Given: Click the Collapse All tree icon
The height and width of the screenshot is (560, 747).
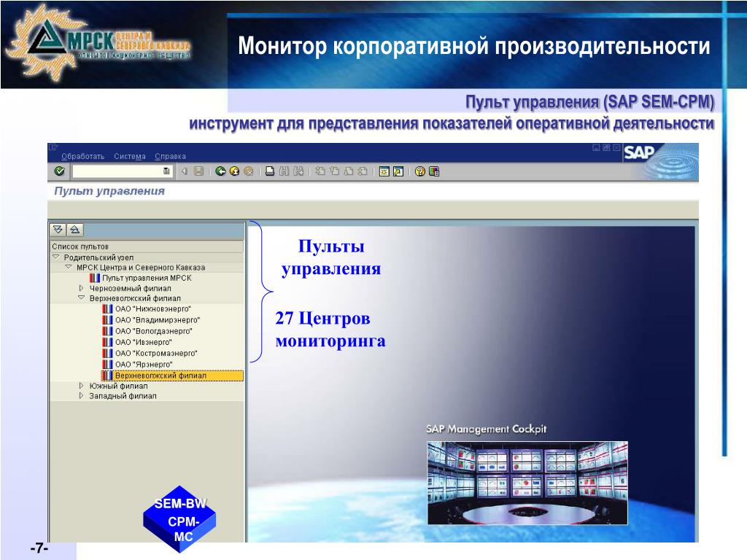Looking at the screenshot, I should (x=75, y=230).
